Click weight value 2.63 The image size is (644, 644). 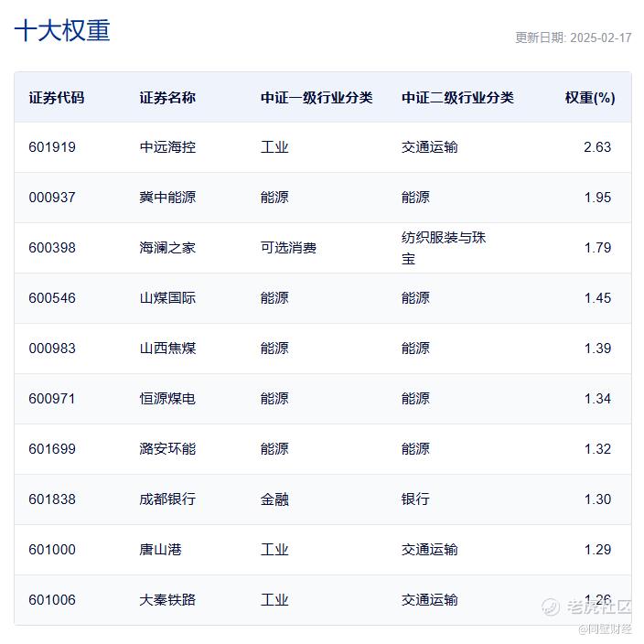point(597,147)
